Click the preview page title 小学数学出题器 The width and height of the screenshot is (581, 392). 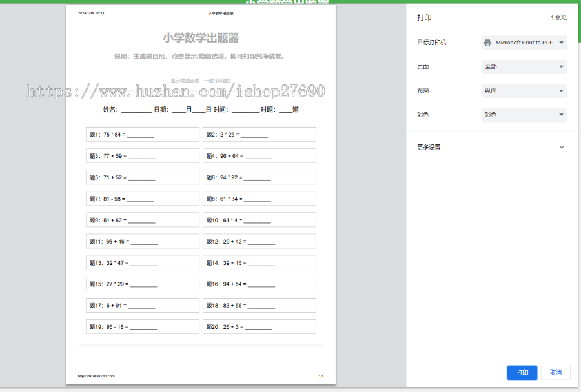point(201,38)
